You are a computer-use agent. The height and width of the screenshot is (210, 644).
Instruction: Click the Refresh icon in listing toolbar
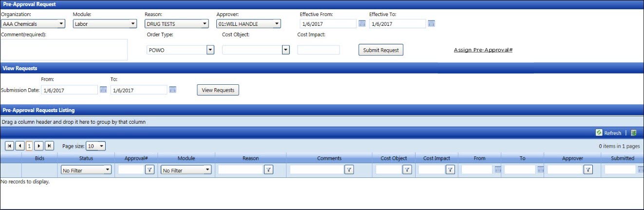599,133
